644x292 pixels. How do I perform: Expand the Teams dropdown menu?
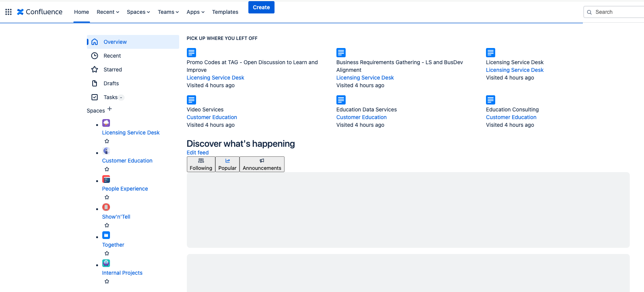tap(168, 12)
